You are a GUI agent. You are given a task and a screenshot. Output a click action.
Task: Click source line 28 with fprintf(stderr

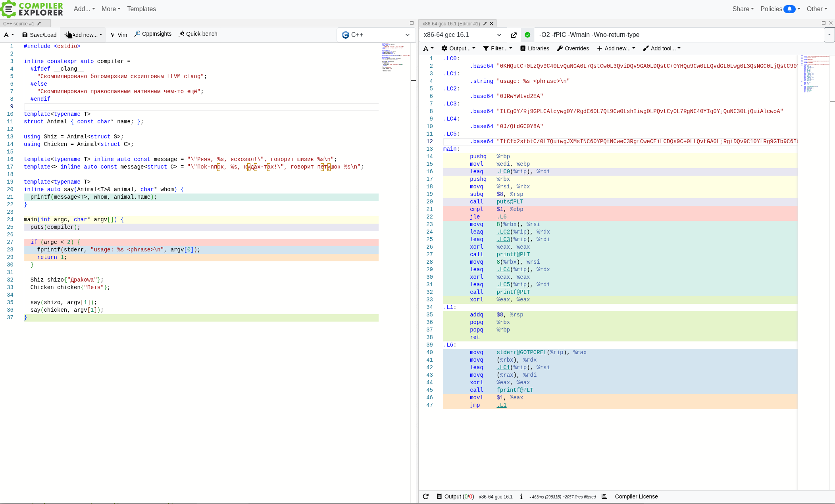(201, 250)
